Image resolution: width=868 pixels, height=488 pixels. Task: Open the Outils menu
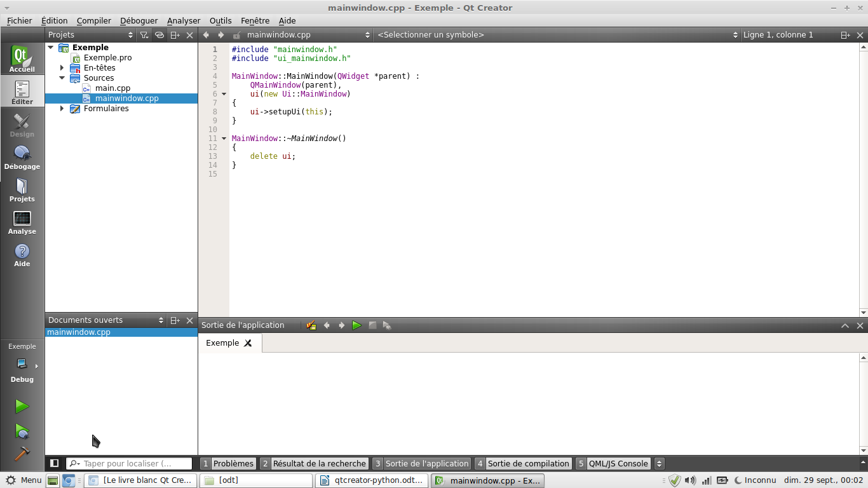tap(220, 21)
